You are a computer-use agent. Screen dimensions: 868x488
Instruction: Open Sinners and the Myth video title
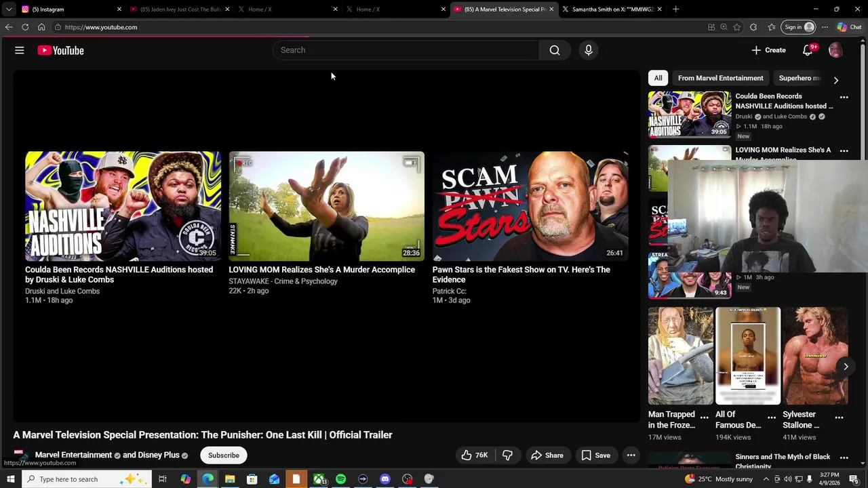[x=783, y=462]
